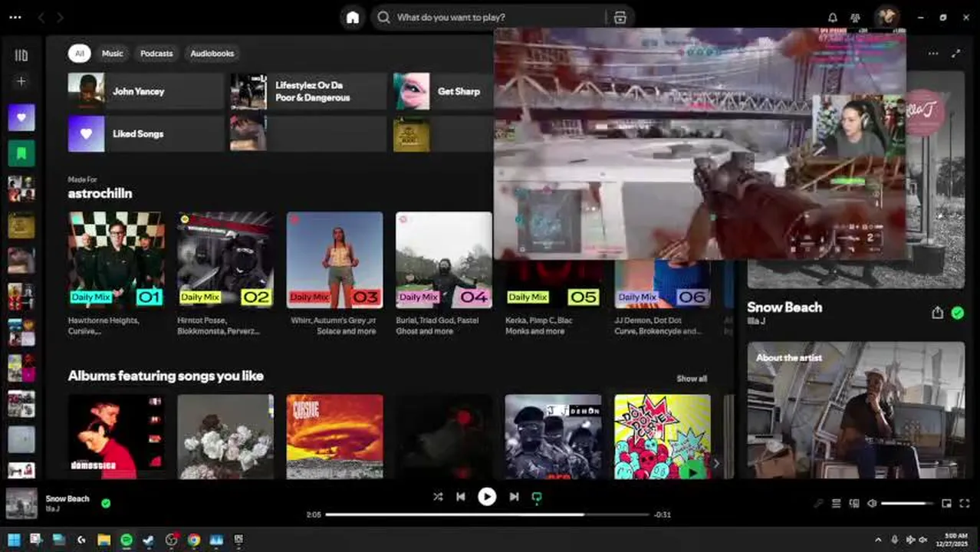Image resolution: width=980 pixels, height=552 pixels.
Task: Open Daily Mix 03 cover
Action: click(x=334, y=260)
